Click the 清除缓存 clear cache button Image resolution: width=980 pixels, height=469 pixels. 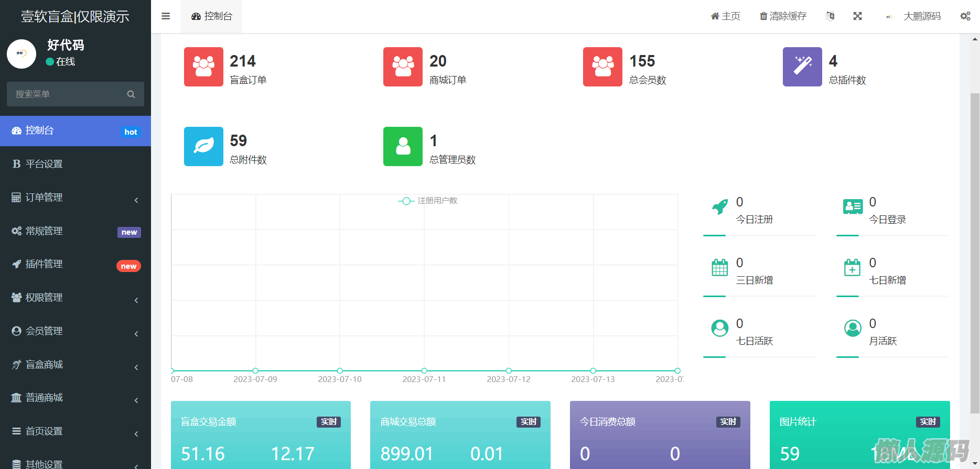tap(783, 16)
